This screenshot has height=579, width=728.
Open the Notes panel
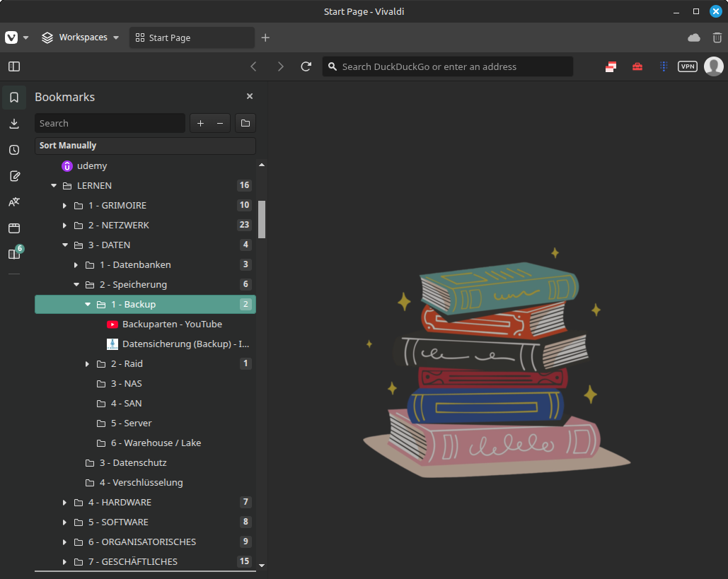coord(14,176)
